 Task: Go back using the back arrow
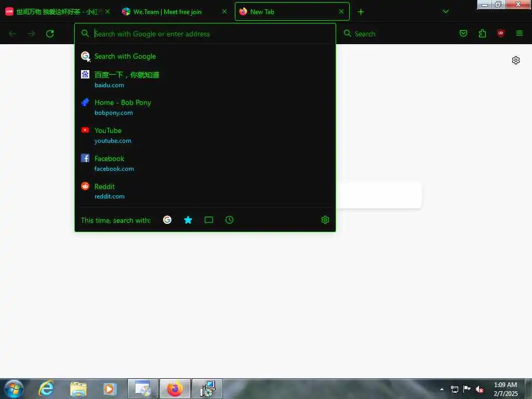point(12,34)
